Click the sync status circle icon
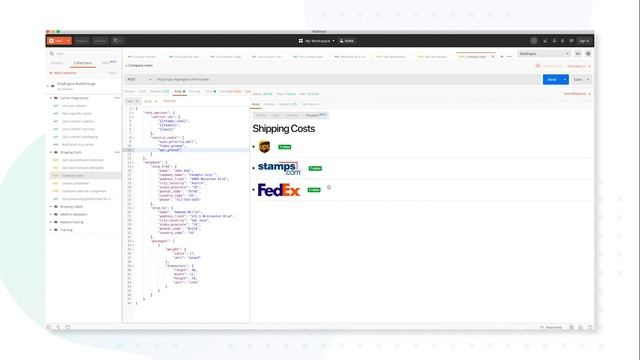This screenshot has width=640, height=360. tap(533, 41)
